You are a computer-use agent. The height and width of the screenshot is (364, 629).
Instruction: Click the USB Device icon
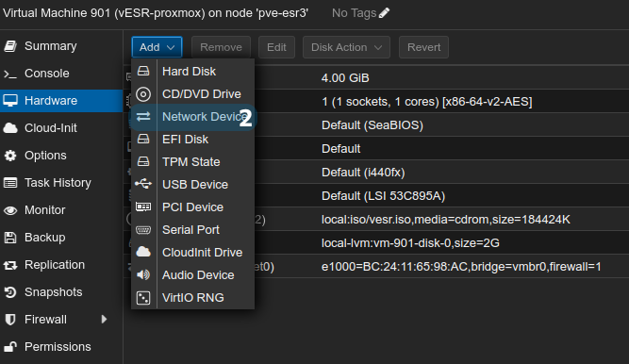143,184
